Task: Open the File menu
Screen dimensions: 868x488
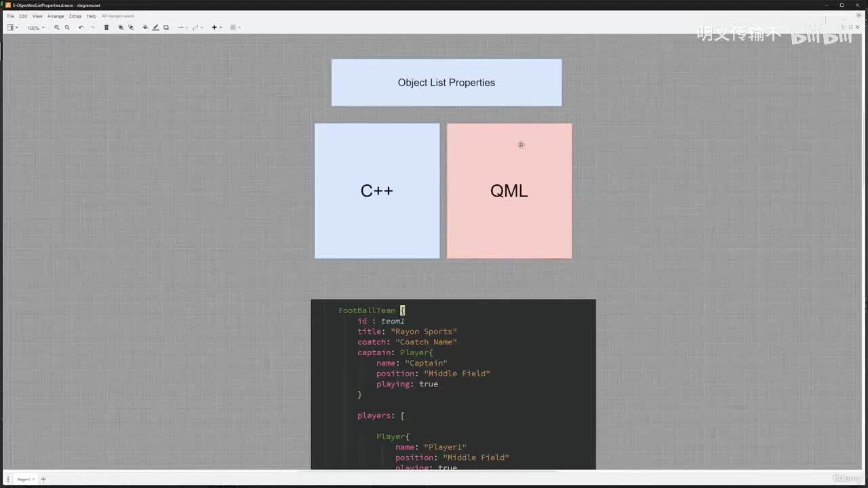Action: click(10, 16)
